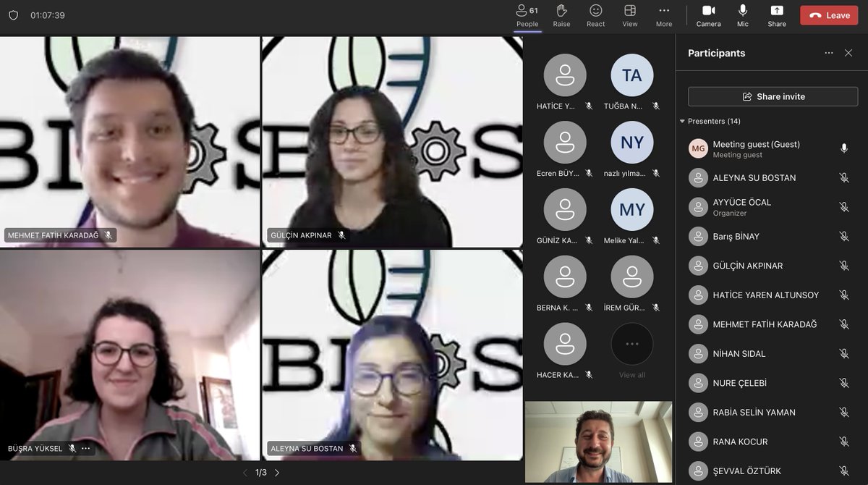
Task: Click HATİCE YAREN ALTUNSOY mic icon
Action: coord(843,295)
